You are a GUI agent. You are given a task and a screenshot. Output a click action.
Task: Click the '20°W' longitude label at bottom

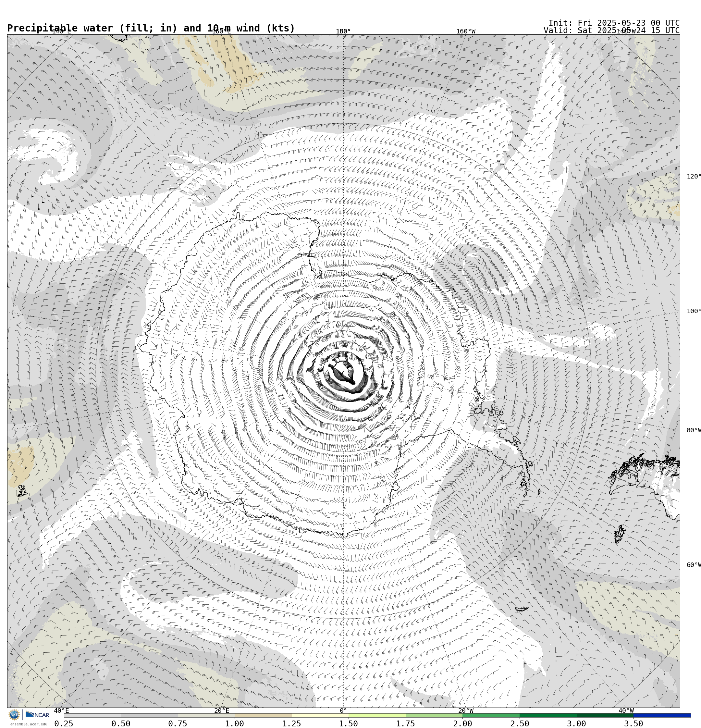466,710
